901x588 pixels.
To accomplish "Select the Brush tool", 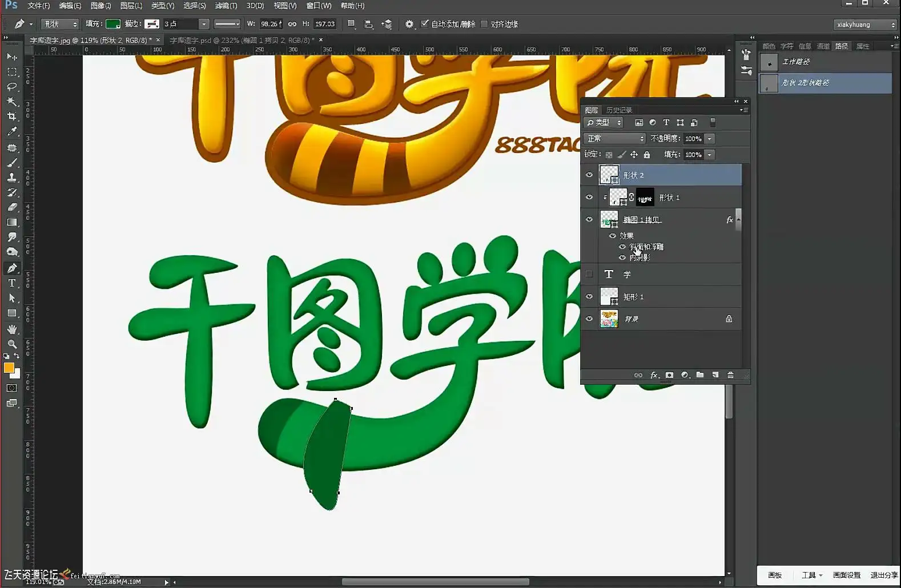I will 12,163.
